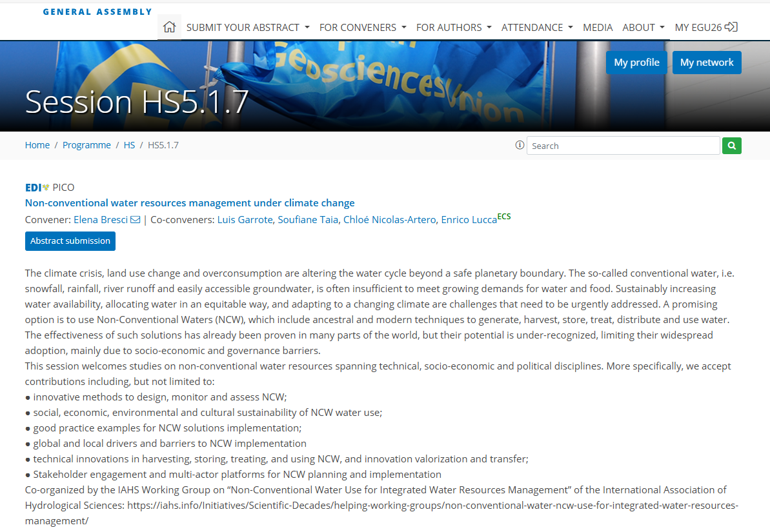The height and width of the screenshot is (532, 770).
Task: Open the Attendance dropdown
Action: coord(537,27)
